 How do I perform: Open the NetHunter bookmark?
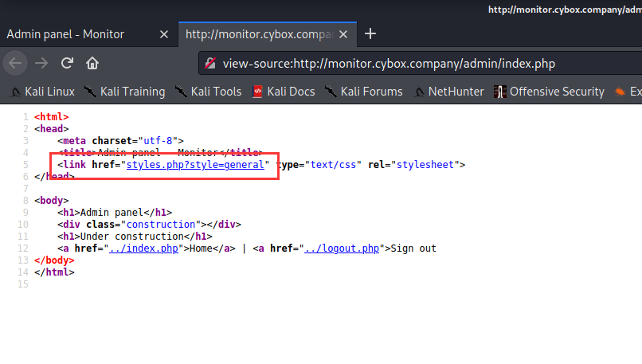(448, 92)
